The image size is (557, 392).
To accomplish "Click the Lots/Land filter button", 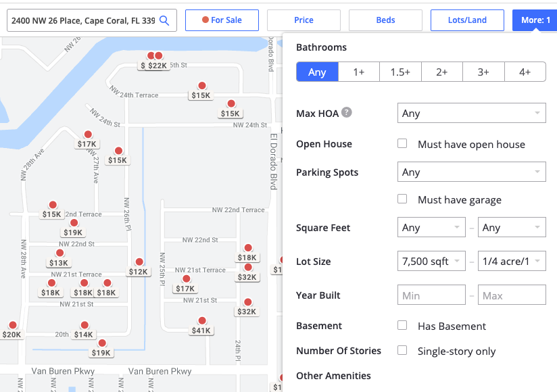I will [x=467, y=20].
